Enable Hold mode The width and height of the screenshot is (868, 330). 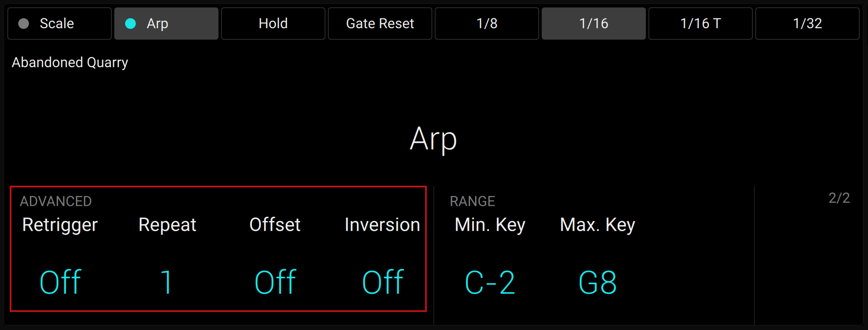pos(273,23)
